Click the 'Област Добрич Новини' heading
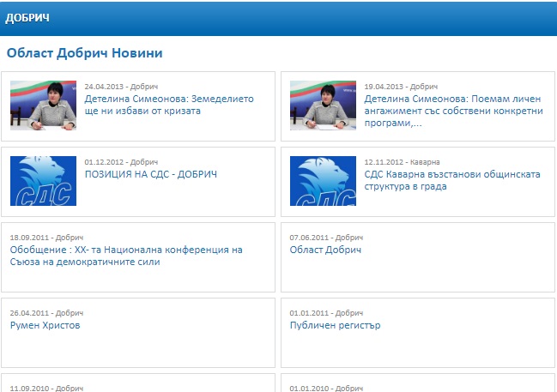557x392 pixels. [x=85, y=53]
